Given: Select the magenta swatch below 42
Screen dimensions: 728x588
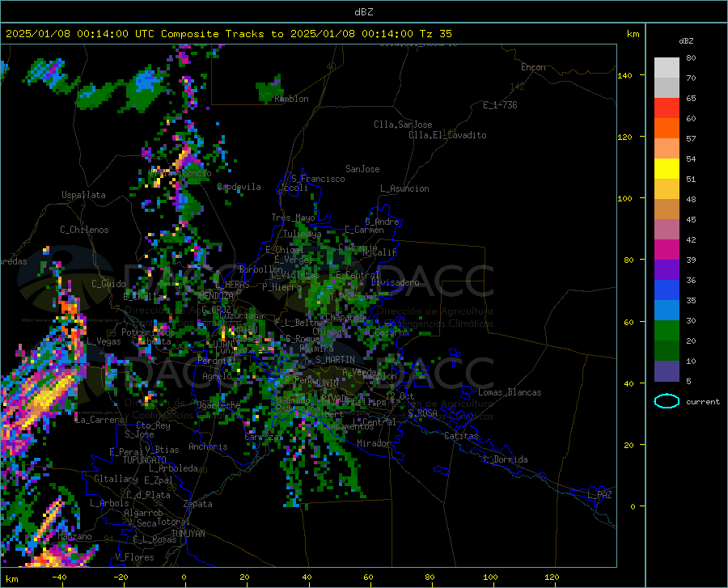Looking at the screenshot, I should pyautogui.click(x=667, y=250).
